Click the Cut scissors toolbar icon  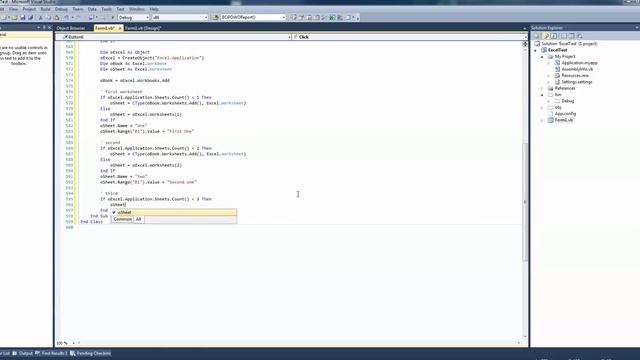click(40, 18)
